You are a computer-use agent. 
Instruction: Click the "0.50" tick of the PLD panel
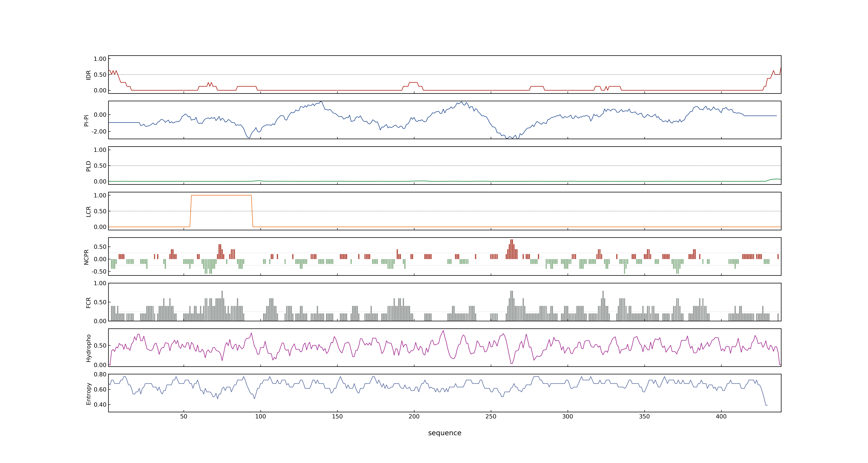(100, 166)
